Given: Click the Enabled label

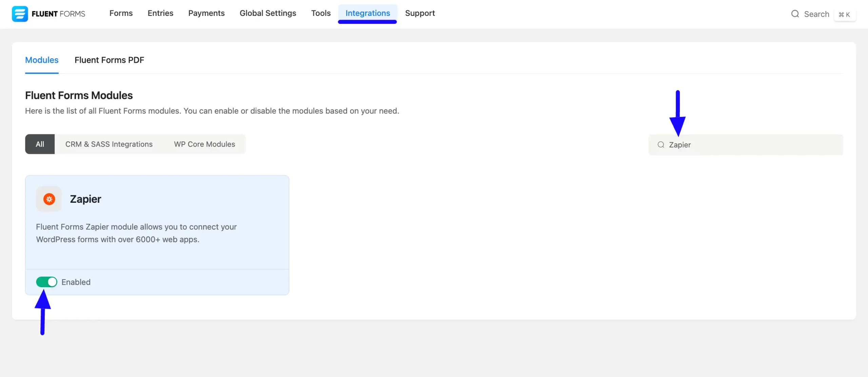Looking at the screenshot, I should click(x=76, y=282).
